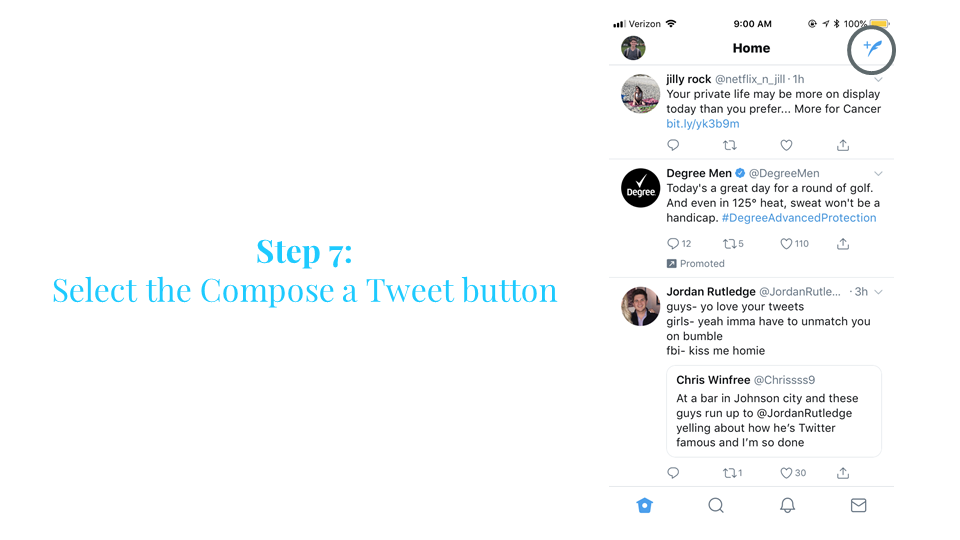The height and width of the screenshot is (540, 960).
Task: Open the Messages envelope tab
Action: (x=858, y=505)
